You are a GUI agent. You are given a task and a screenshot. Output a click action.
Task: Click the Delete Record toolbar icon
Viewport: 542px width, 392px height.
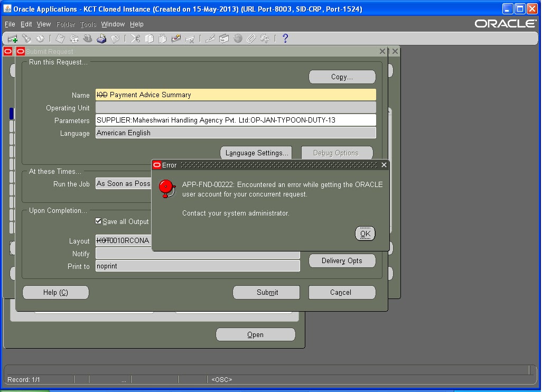click(190, 39)
